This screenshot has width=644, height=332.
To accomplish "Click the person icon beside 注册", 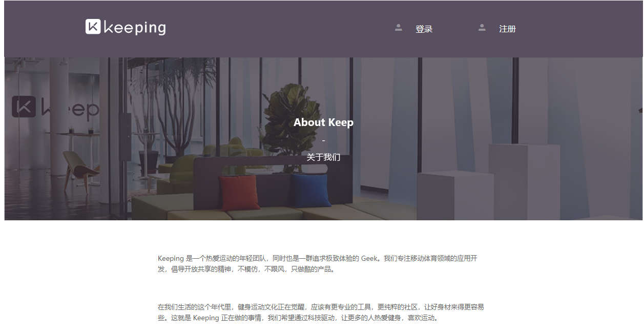I will click(x=482, y=28).
